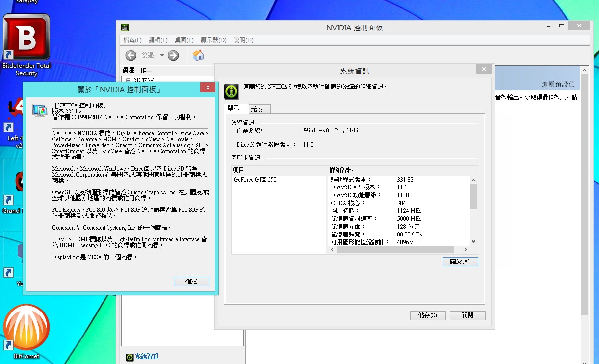This screenshot has height=364, width=599.
Task: Click the 記憶體頻寬 80.00 GB/s row
Action: click(398, 234)
